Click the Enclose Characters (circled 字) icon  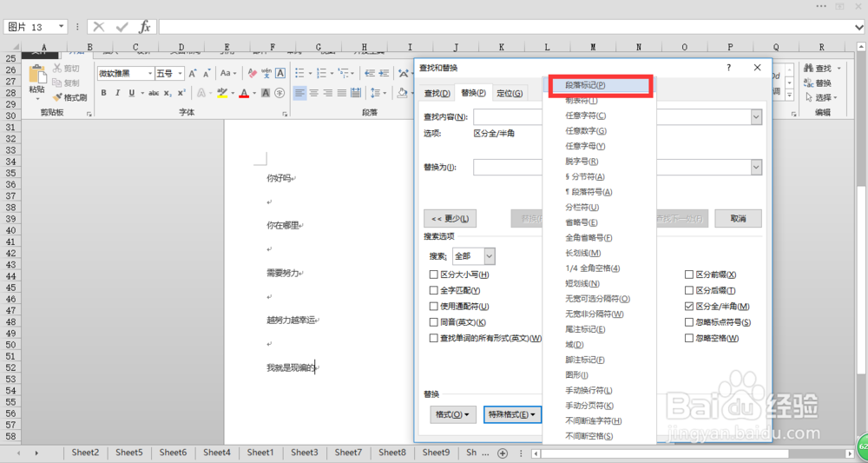pyautogui.click(x=279, y=93)
